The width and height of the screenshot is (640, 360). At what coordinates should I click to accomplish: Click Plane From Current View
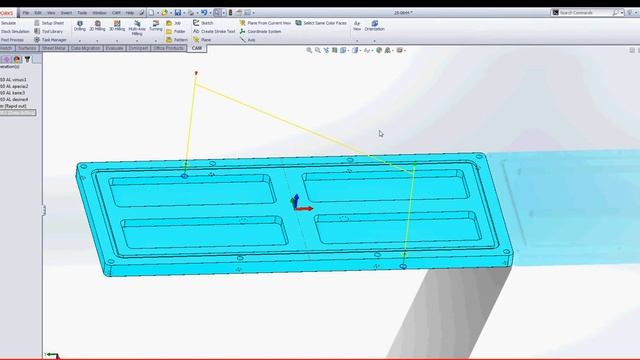[265, 23]
